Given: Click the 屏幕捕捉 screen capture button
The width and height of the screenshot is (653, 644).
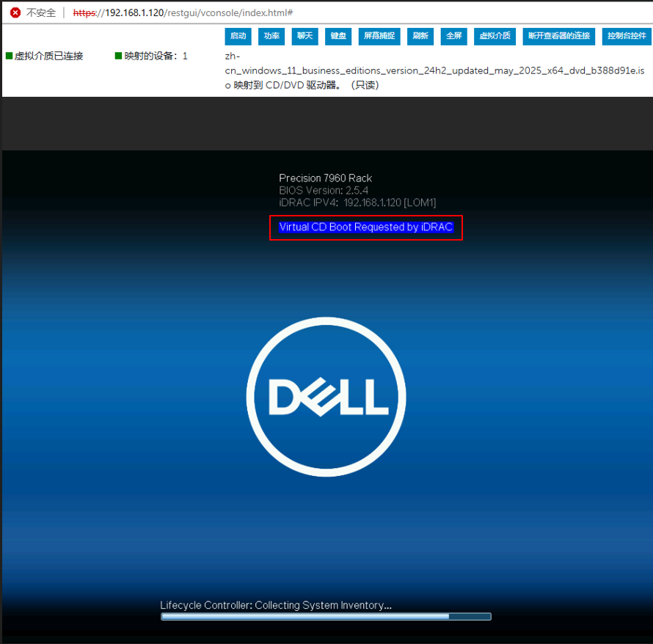Looking at the screenshot, I should tap(379, 36).
